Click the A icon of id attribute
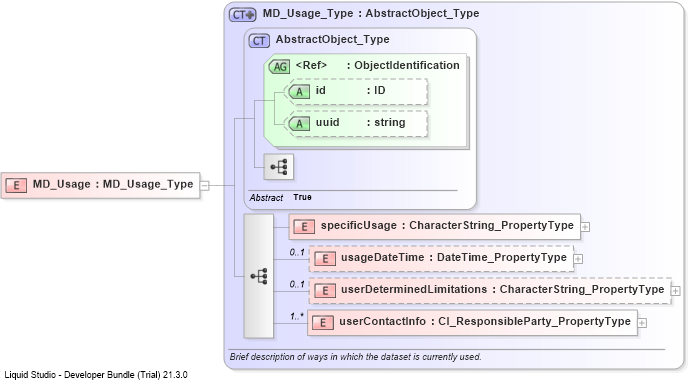 [299, 92]
